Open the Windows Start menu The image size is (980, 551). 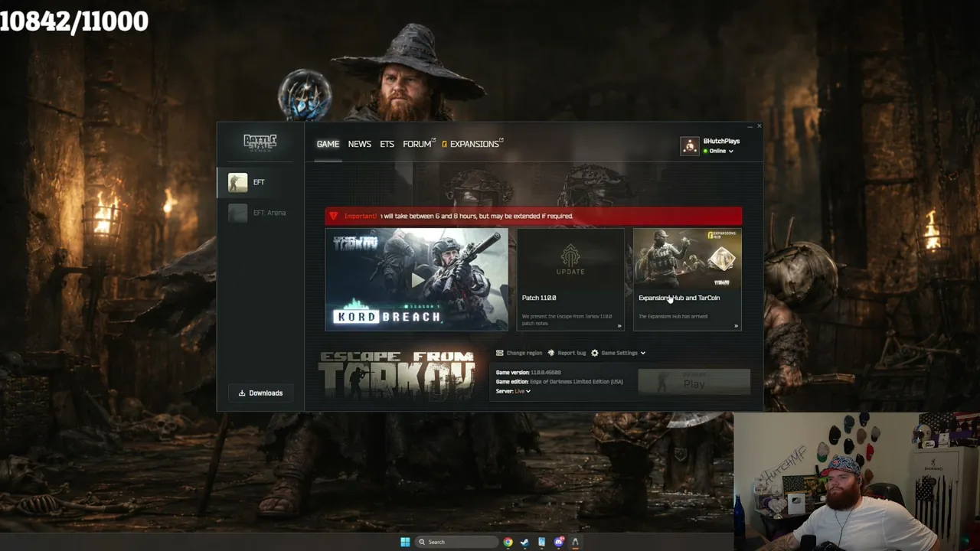405,542
